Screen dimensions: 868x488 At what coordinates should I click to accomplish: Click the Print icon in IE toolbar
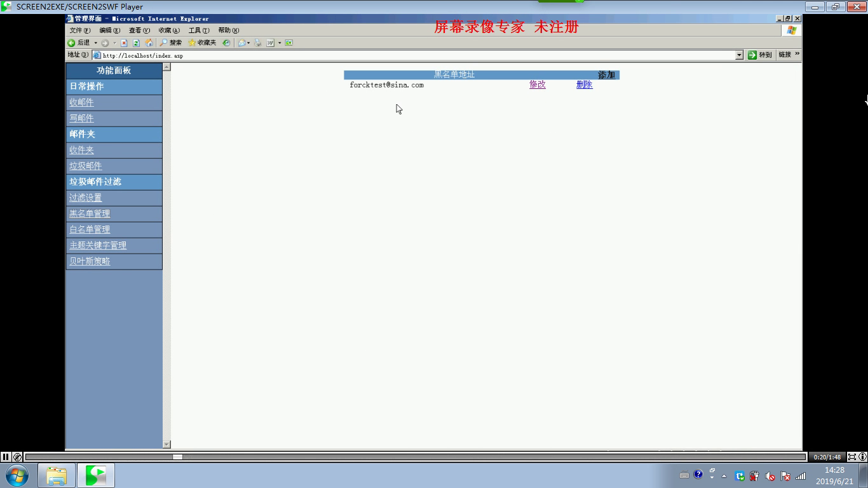click(258, 43)
